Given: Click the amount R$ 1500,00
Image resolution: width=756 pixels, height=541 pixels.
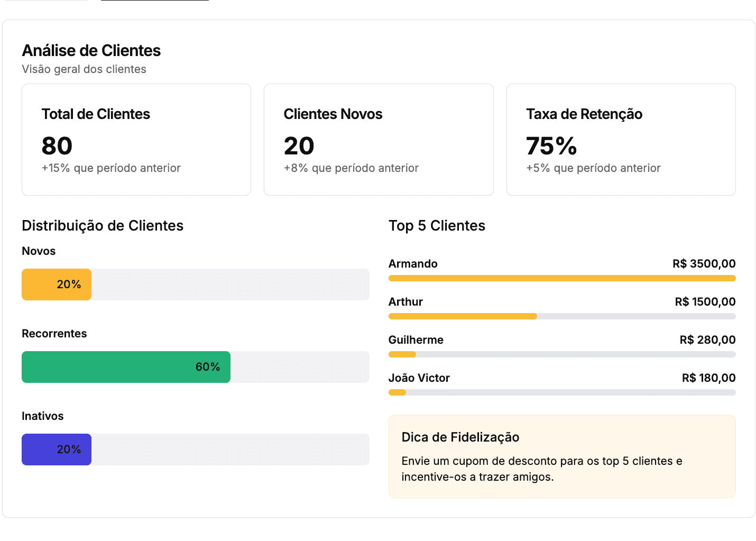Looking at the screenshot, I should 705,302.
